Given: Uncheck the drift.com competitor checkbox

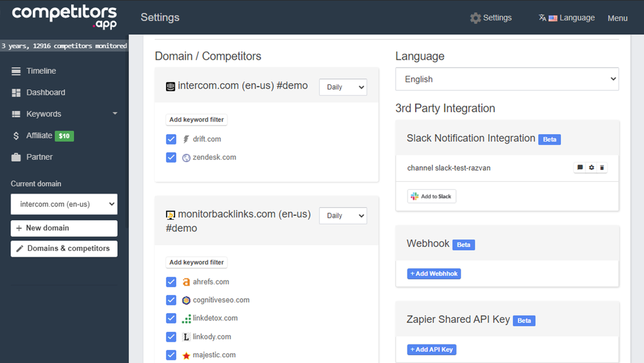Looking at the screenshot, I should tap(171, 139).
